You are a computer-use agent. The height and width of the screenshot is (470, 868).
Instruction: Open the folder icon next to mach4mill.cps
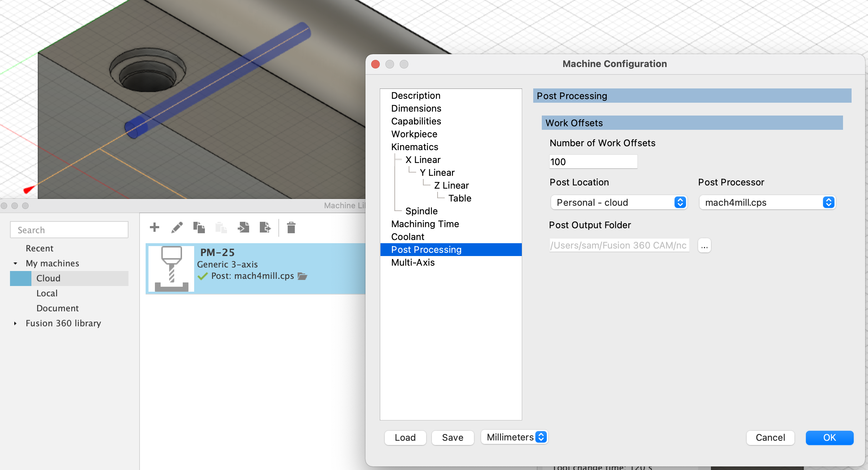(x=303, y=276)
